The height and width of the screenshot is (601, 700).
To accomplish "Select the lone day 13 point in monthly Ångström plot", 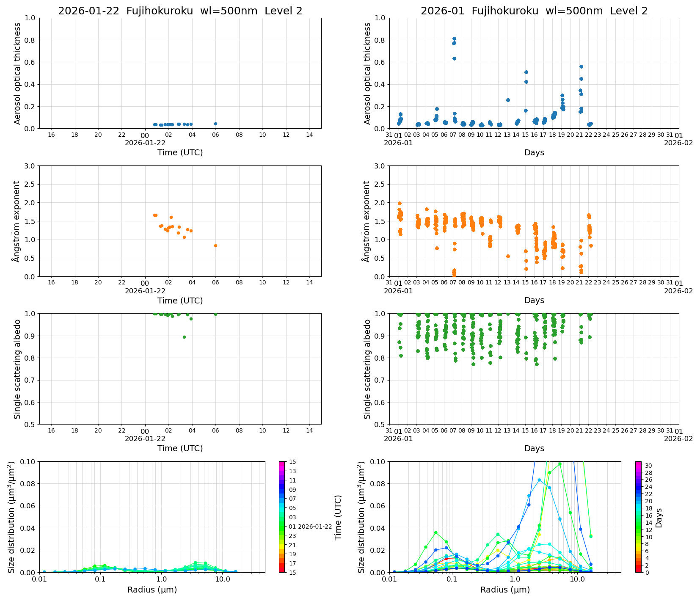I will (508, 256).
